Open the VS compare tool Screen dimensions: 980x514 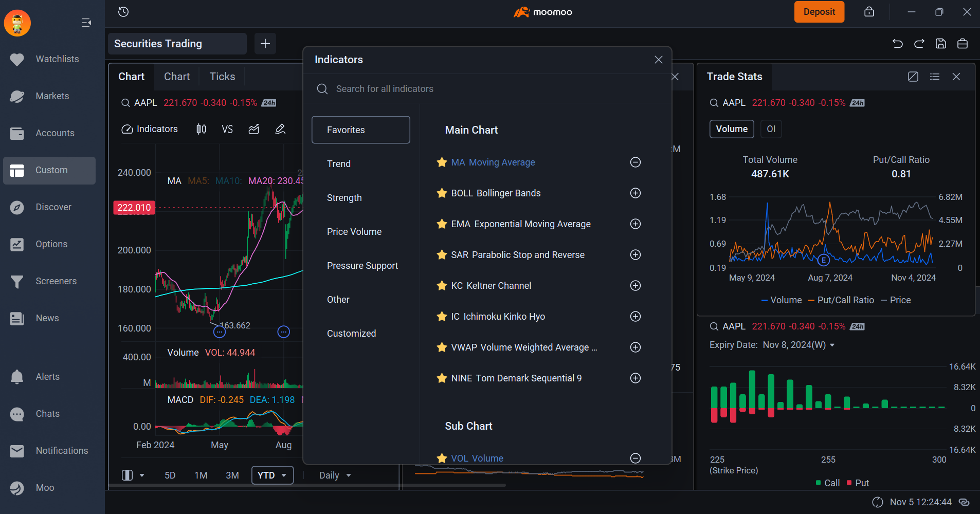(227, 129)
